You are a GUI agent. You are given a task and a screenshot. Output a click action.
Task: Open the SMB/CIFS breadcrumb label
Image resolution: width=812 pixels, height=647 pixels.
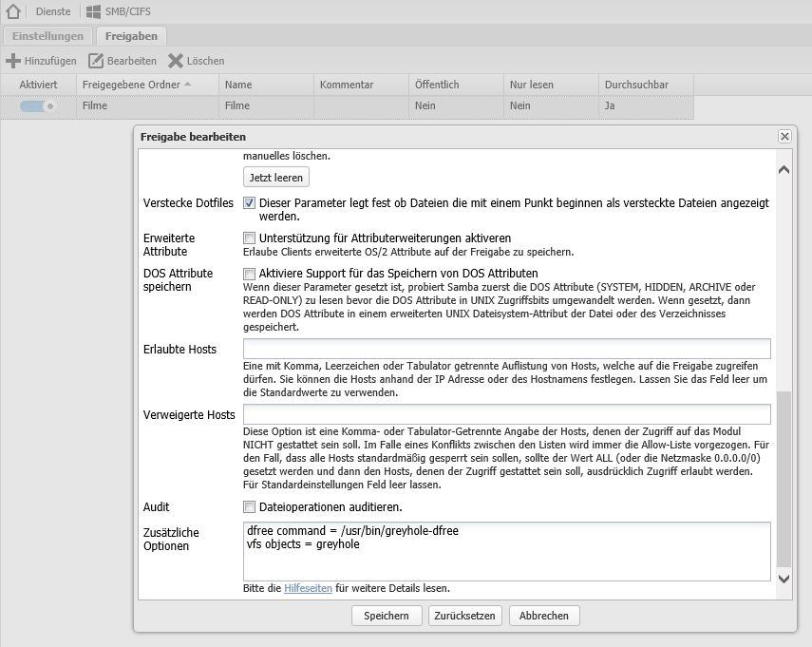[x=128, y=11]
